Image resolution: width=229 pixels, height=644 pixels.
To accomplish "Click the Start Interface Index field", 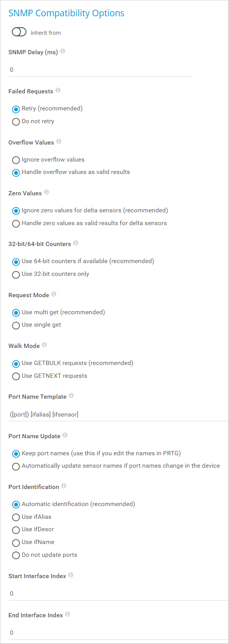I will (118, 594).
